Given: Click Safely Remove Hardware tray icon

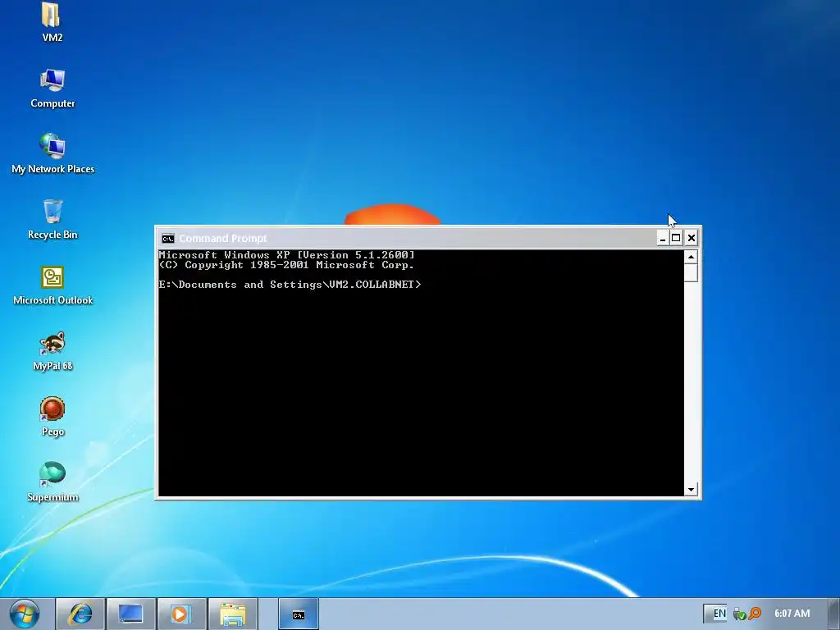Looking at the screenshot, I should point(740,614).
